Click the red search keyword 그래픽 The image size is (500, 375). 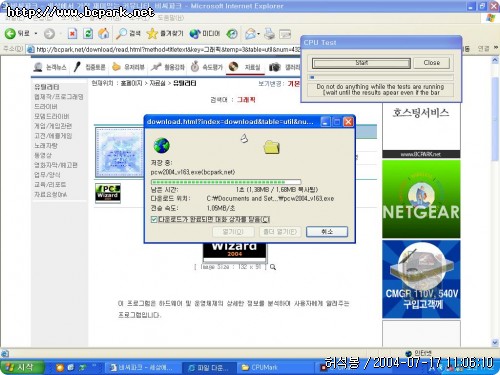[246, 100]
